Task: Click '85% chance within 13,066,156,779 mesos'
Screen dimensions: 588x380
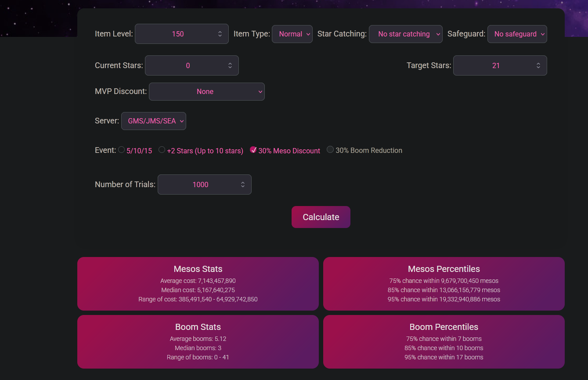Action: [444, 290]
